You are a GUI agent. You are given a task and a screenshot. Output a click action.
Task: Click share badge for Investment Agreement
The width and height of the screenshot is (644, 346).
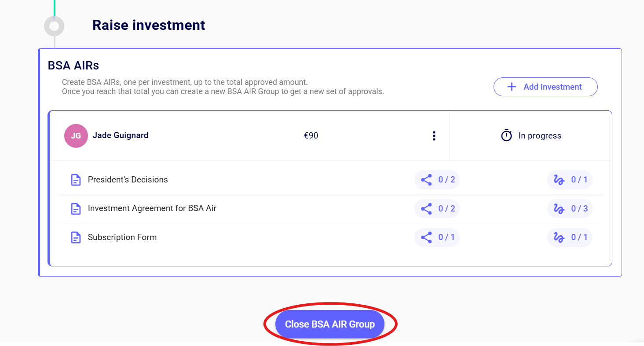(x=437, y=209)
